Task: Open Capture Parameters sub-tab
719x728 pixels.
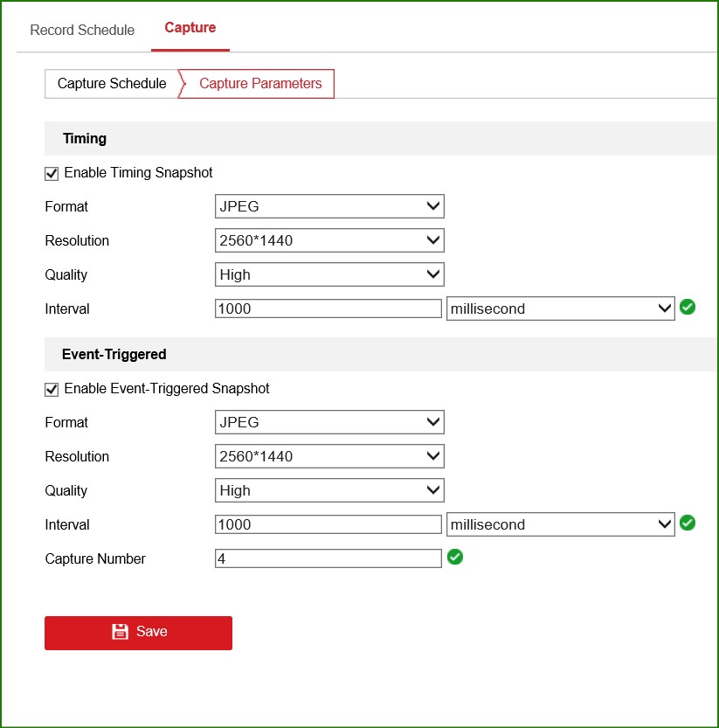Action: tap(260, 84)
